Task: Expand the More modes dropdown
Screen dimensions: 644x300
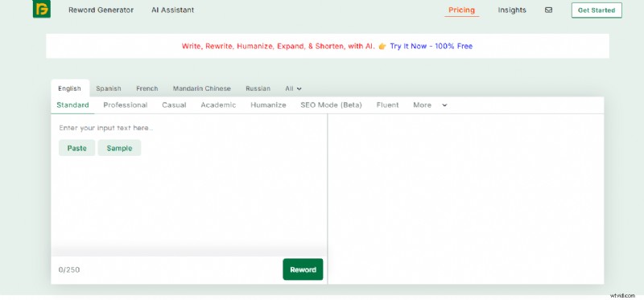Action: tap(430, 105)
